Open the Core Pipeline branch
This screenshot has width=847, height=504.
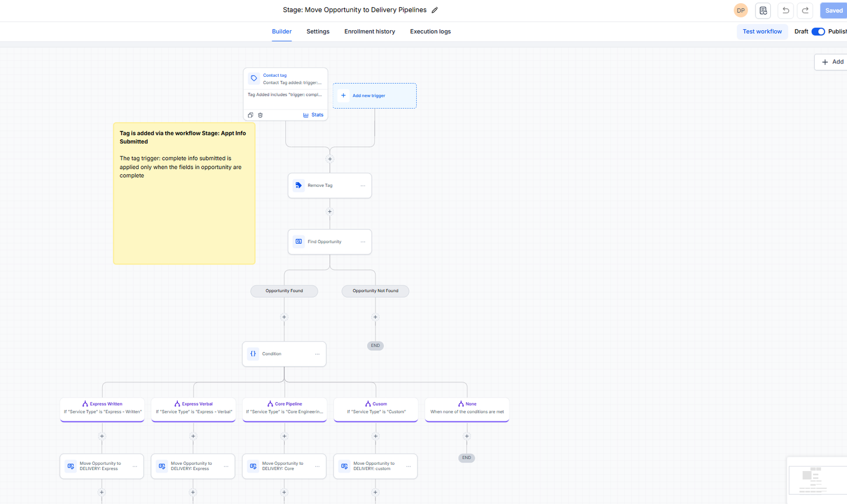point(284,410)
